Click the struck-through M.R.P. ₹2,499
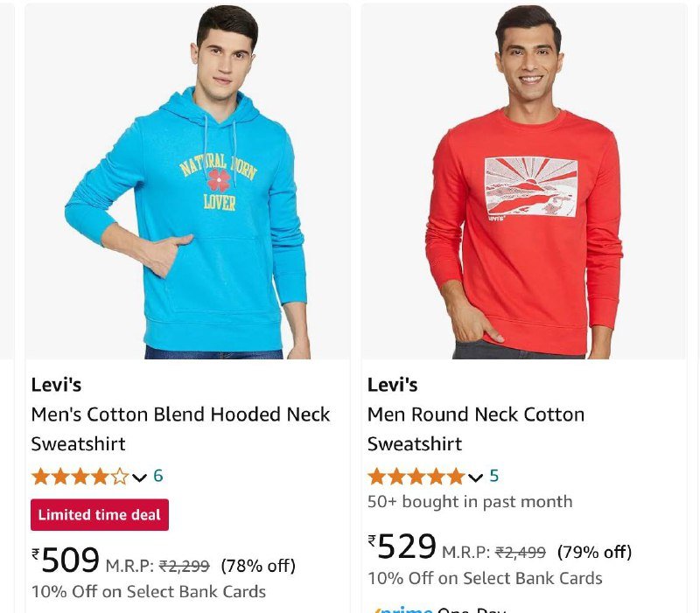700x613 pixels. (x=520, y=553)
